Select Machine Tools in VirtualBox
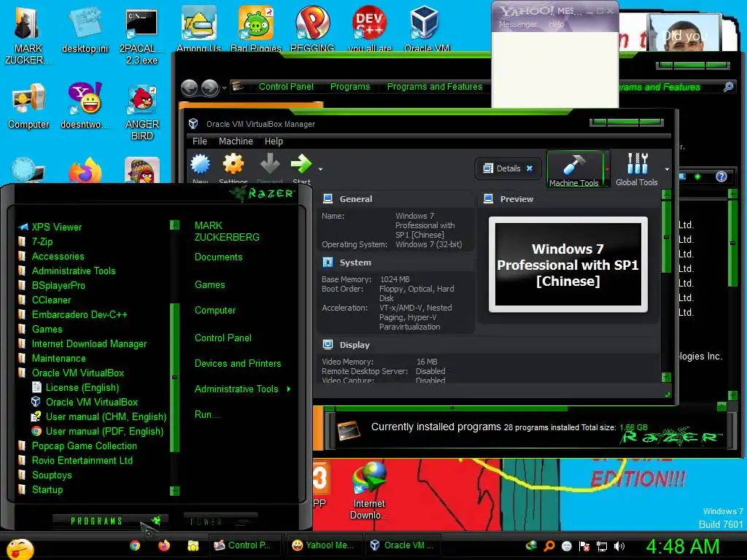 coord(573,169)
